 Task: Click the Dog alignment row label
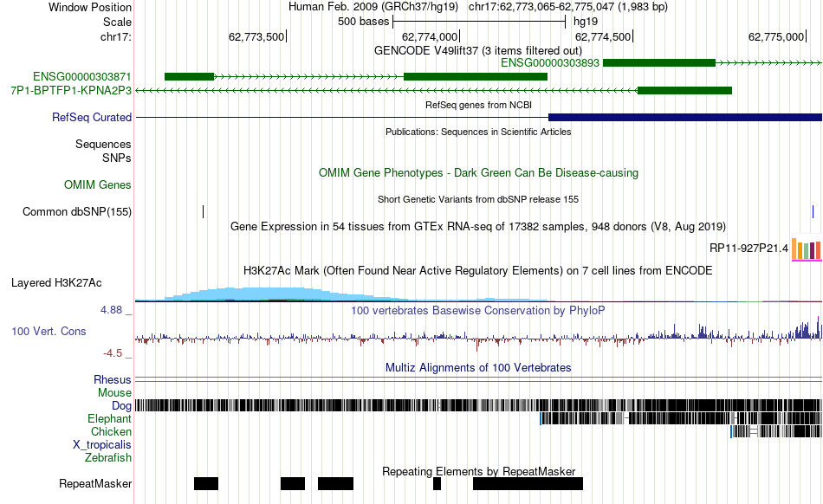pyautogui.click(x=121, y=405)
